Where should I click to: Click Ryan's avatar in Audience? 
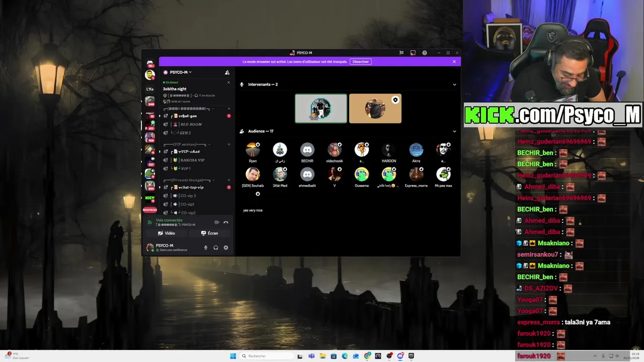(x=253, y=150)
